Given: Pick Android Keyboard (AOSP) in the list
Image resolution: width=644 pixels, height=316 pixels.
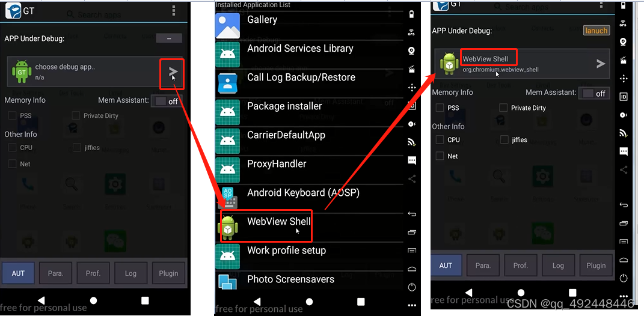Looking at the screenshot, I should [x=309, y=199].
